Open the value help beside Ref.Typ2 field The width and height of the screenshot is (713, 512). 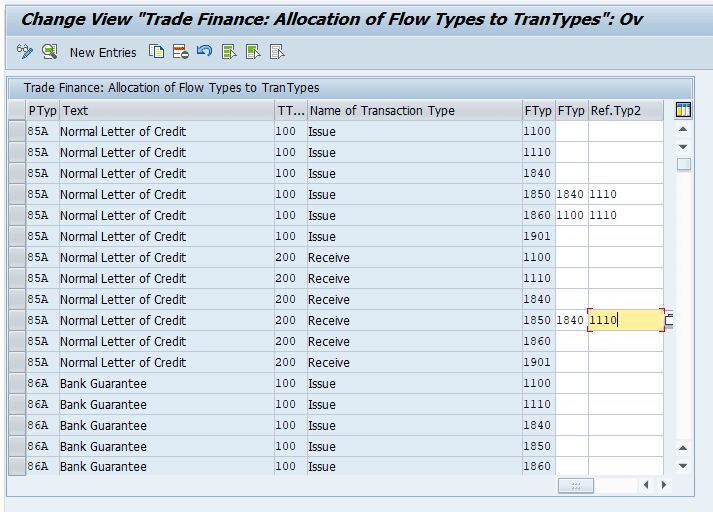point(669,321)
